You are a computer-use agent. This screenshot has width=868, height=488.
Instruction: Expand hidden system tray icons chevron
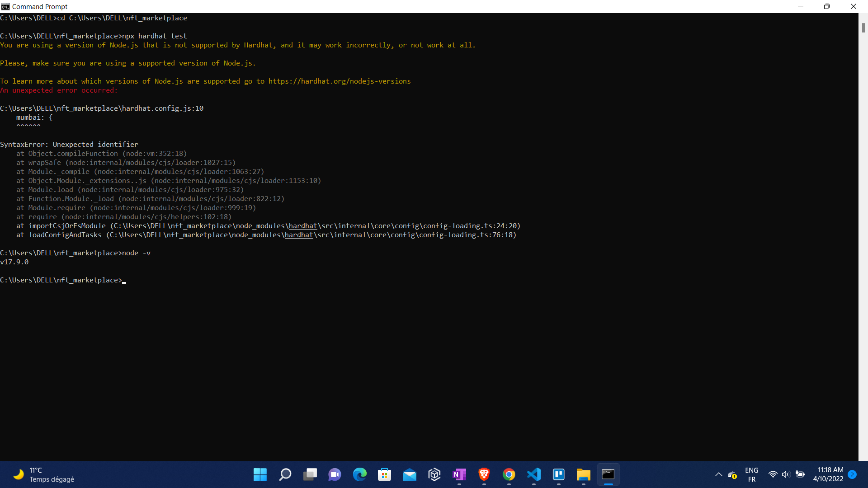718,474
